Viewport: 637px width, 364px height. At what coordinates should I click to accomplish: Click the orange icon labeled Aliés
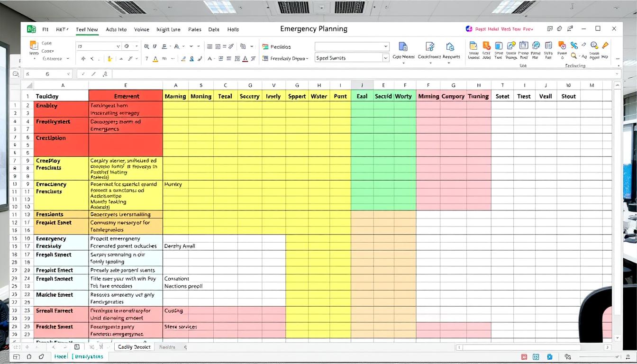(x=486, y=45)
